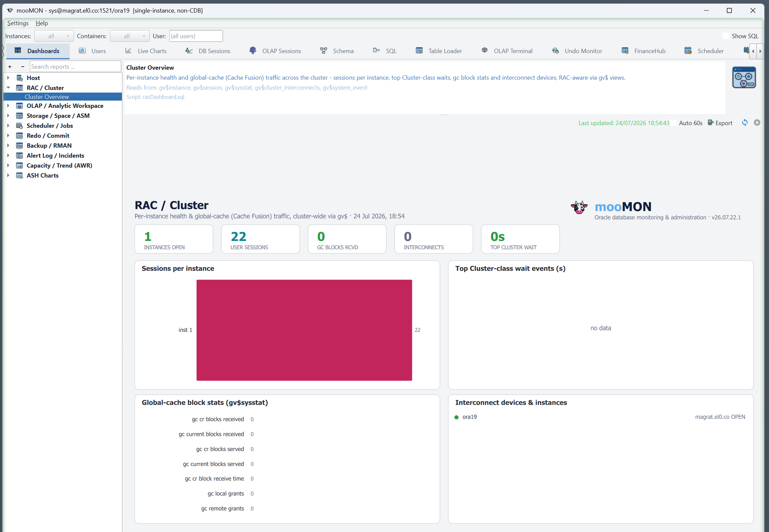Screen dimensions: 769x532
Task: Click the Scheduler calendar icon
Action: tap(688, 51)
